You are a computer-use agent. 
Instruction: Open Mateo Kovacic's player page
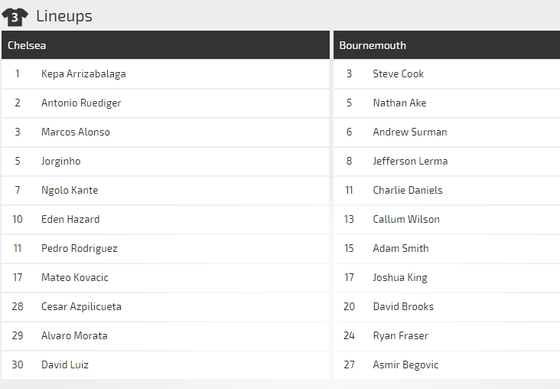(x=75, y=277)
